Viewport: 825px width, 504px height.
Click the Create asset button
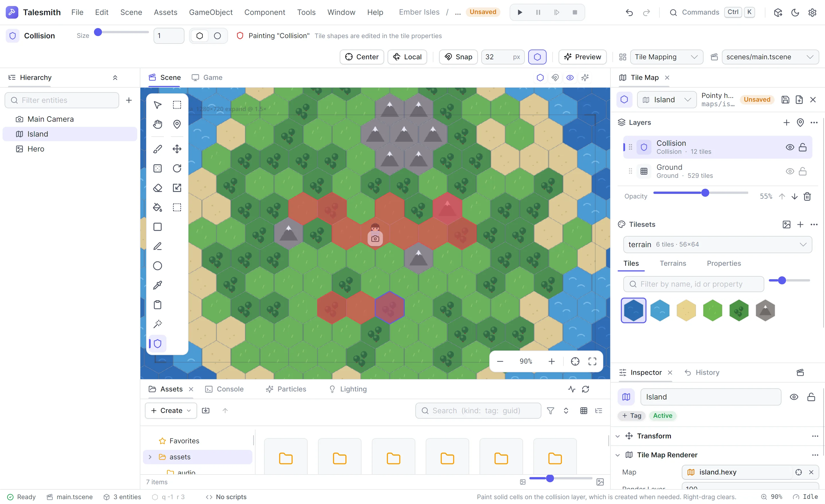pos(171,411)
